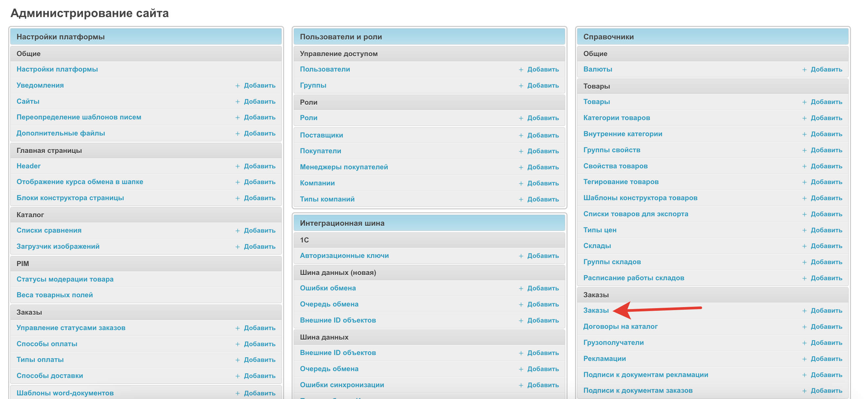The width and height of the screenshot is (868, 399).
Task: Click plus icon in Header row
Action: click(x=238, y=166)
